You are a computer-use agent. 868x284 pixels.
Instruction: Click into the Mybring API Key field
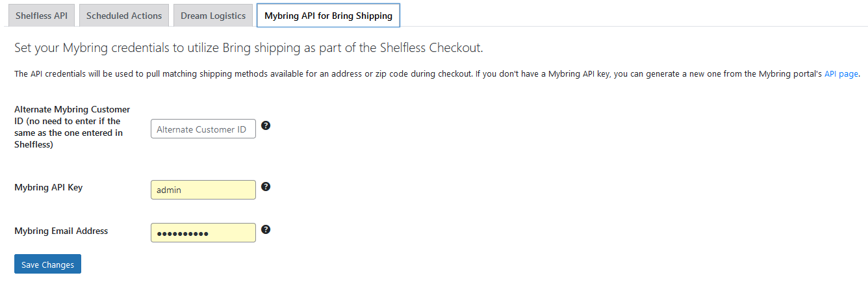203,190
